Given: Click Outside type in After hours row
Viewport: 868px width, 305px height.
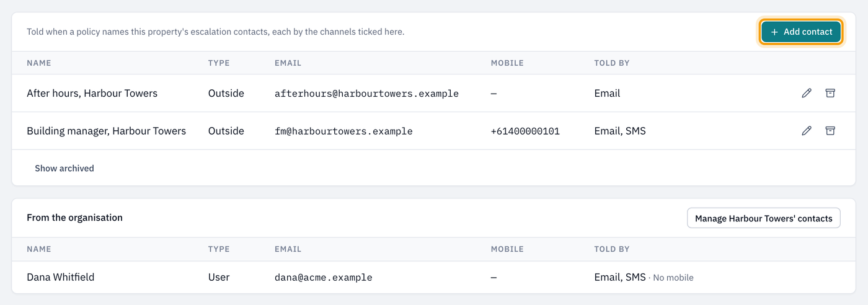Looking at the screenshot, I should tap(226, 94).
